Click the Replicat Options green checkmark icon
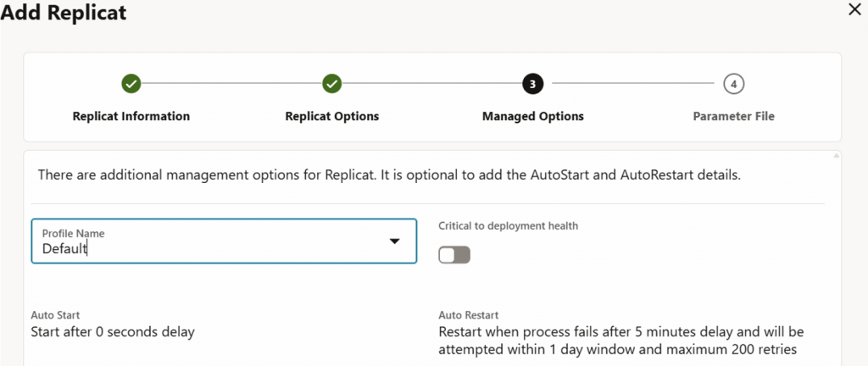This screenshot has width=868, height=366. [332, 84]
